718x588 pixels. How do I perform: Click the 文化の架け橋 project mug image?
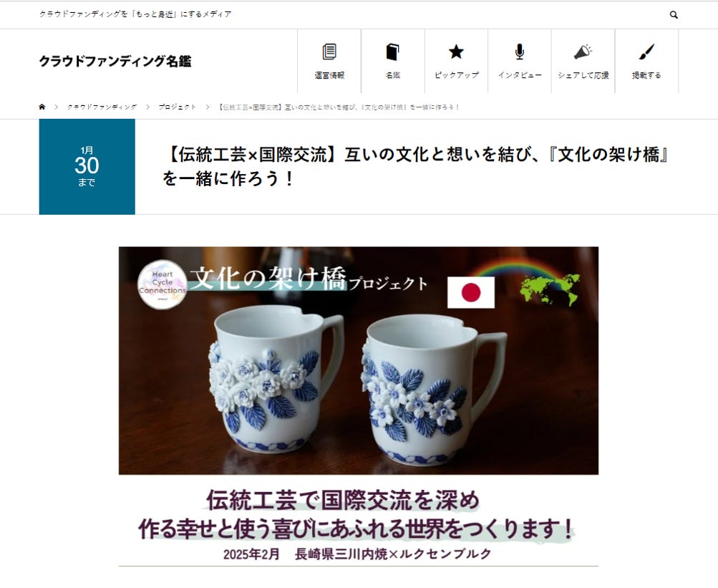359,361
